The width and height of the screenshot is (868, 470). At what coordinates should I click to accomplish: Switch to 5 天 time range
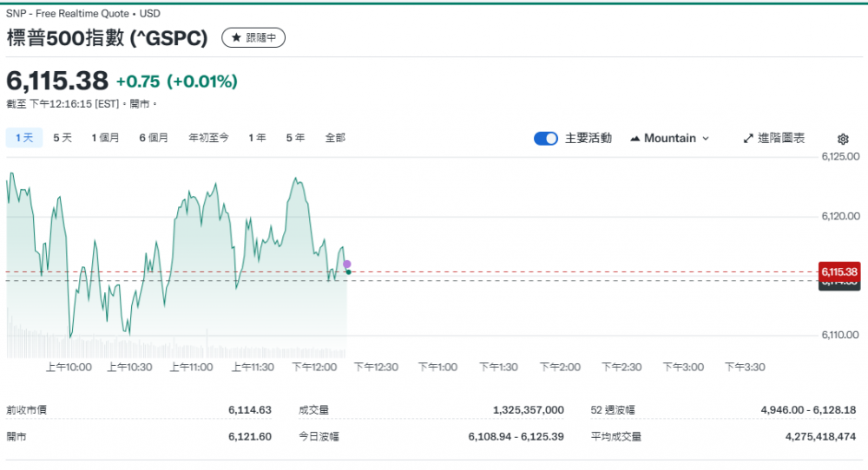coord(62,138)
